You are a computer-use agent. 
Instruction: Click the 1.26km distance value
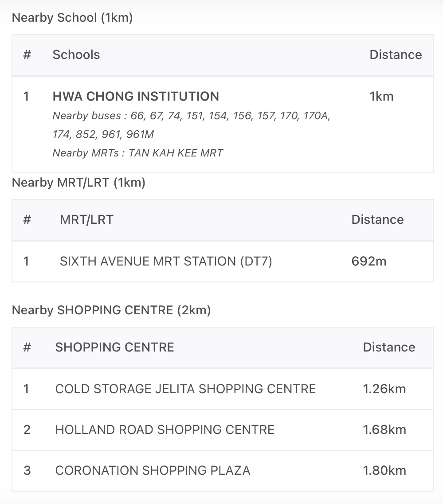(x=384, y=389)
